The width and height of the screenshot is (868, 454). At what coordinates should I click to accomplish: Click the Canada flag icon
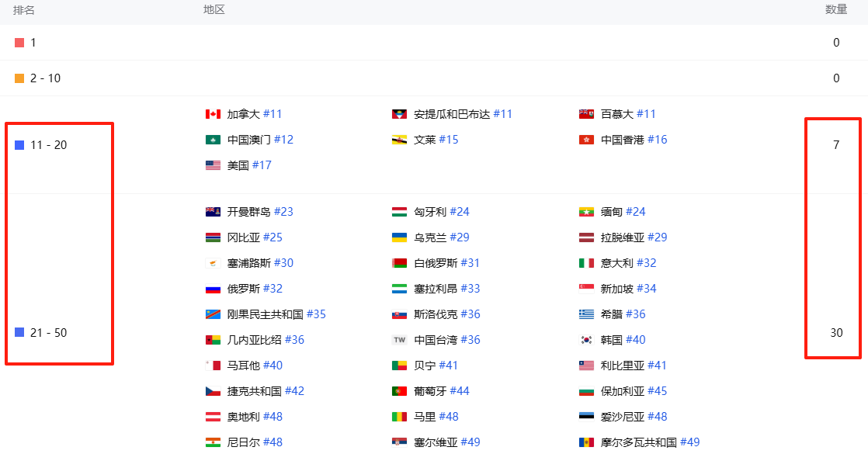[x=214, y=114]
